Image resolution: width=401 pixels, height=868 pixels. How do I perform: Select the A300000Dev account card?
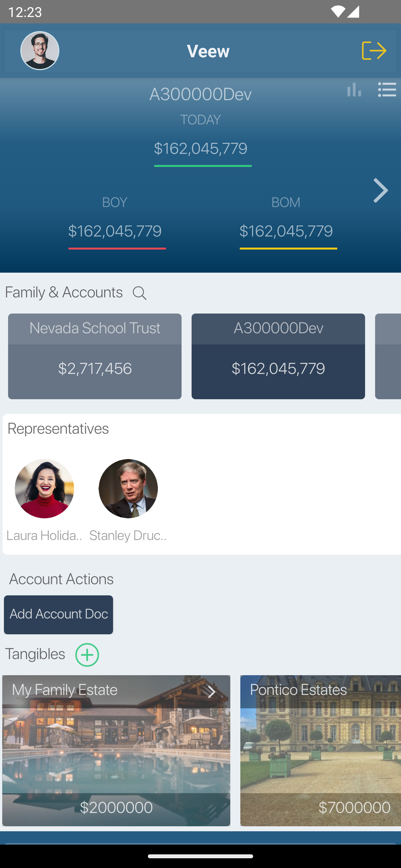click(x=278, y=356)
